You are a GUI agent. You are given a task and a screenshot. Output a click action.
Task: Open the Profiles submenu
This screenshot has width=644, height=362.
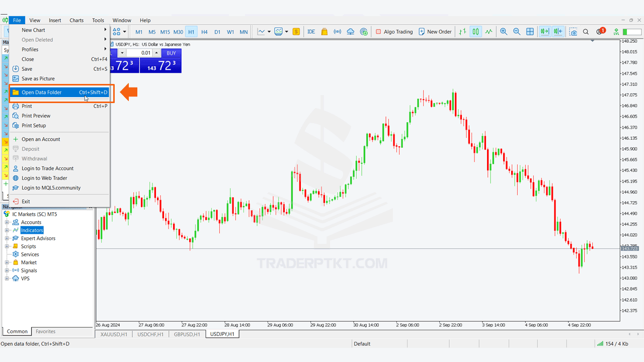click(59, 49)
